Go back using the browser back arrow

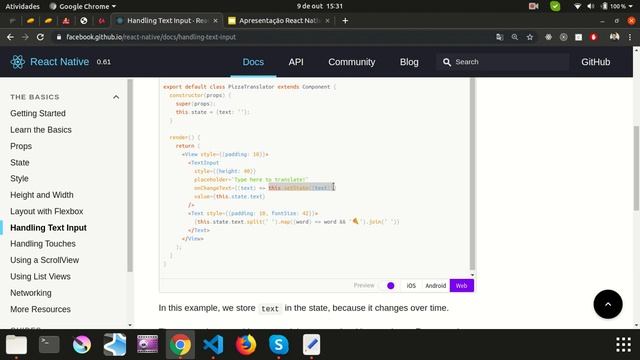point(10,37)
